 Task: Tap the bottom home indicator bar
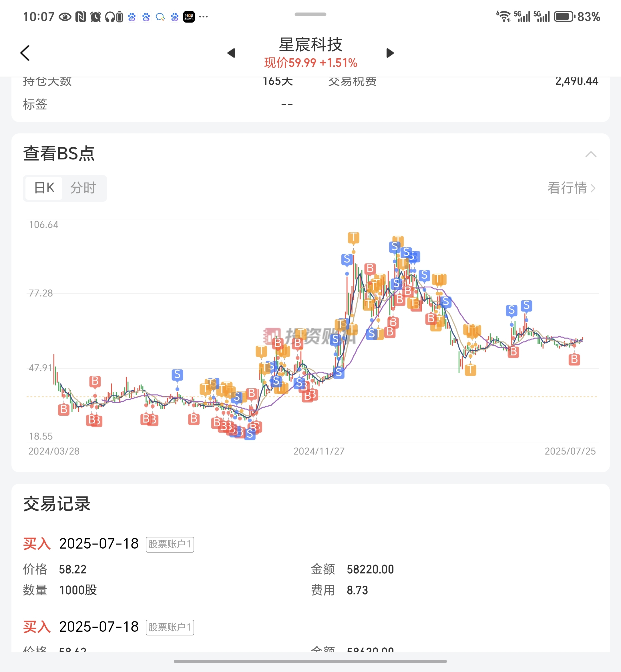tap(310, 661)
